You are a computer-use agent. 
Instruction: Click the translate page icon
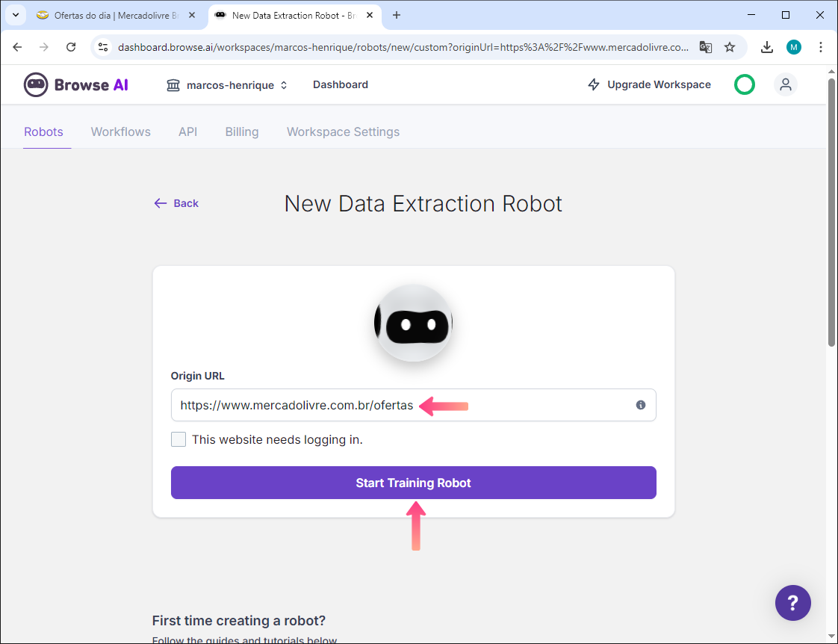pyautogui.click(x=706, y=47)
